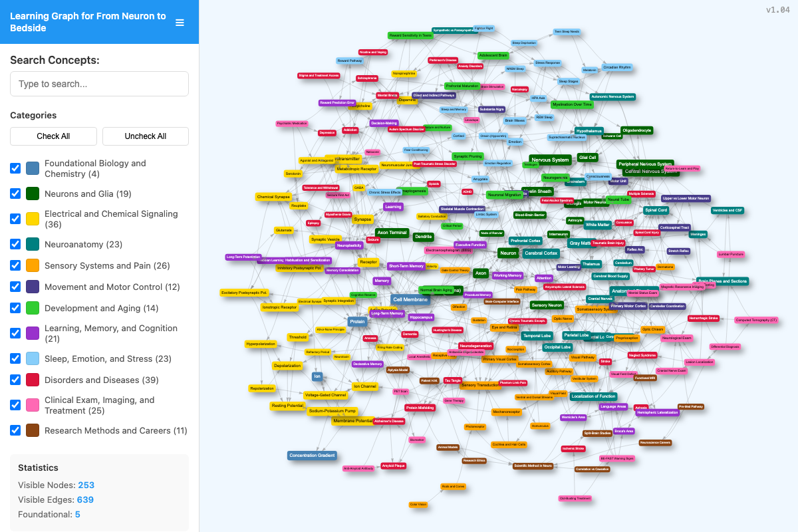
Task: Select the Occipital Lobe node
Action: 557,347
